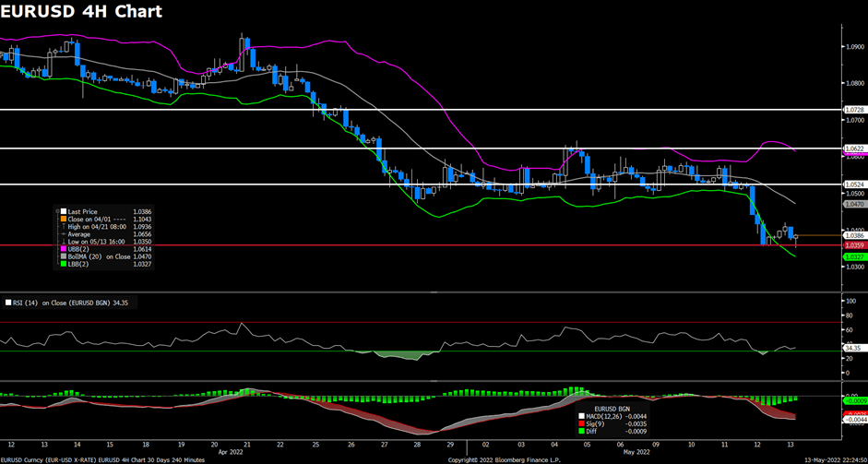Viewport: 868px width, 464px height.
Task: Click the divider handle between price and RSI panels
Action: pos(434,291)
